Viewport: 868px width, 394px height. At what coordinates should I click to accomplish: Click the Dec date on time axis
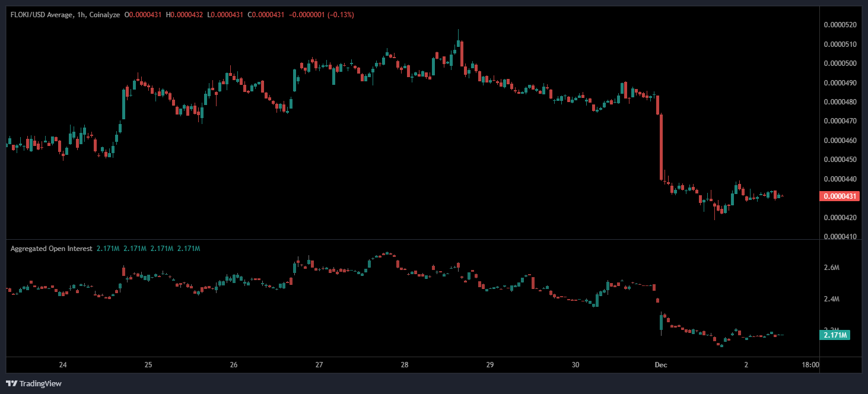[661, 365]
